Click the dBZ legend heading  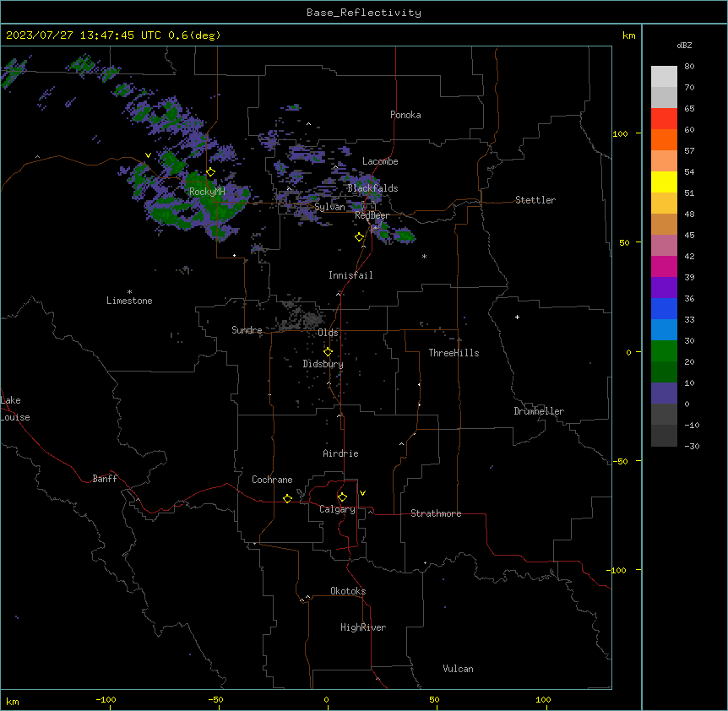684,45
